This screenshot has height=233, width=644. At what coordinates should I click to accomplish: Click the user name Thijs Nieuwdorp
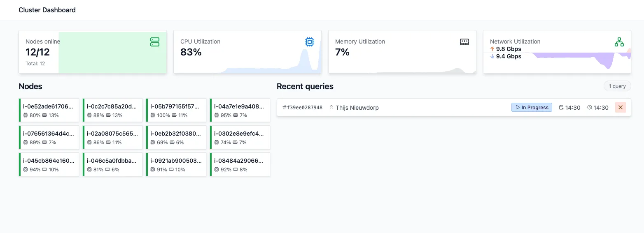(357, 108)
